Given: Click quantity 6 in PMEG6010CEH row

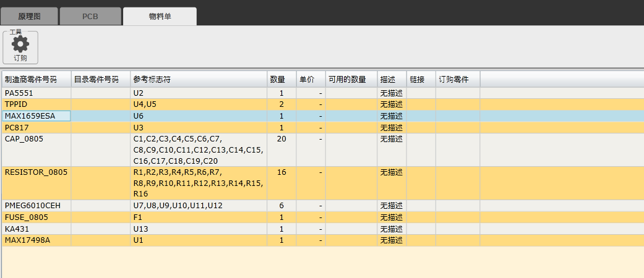Looking at the screenshot, I should [281, 206].
